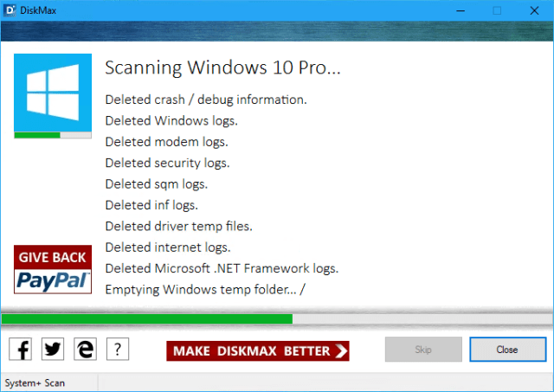Select the 'Deleted security logs.' line
554x392 pixels.
[167, 164]
